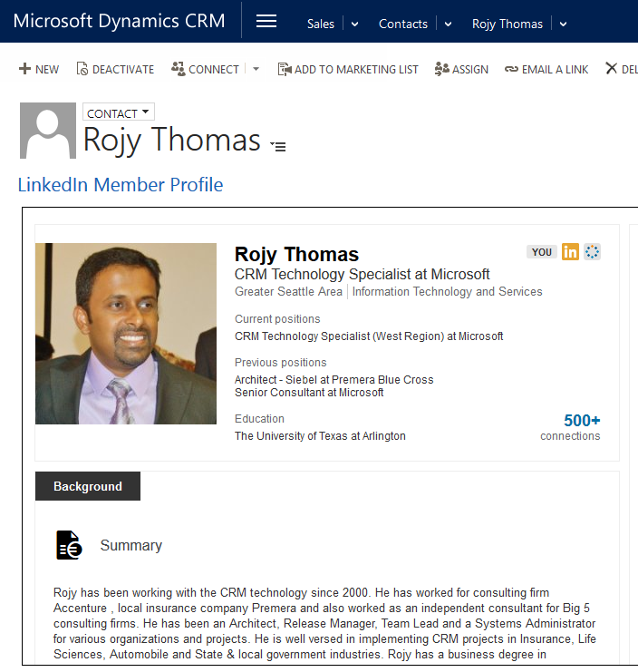Open the hamburger navigation menu
638x672 pixels.
[x=266, y=21]
